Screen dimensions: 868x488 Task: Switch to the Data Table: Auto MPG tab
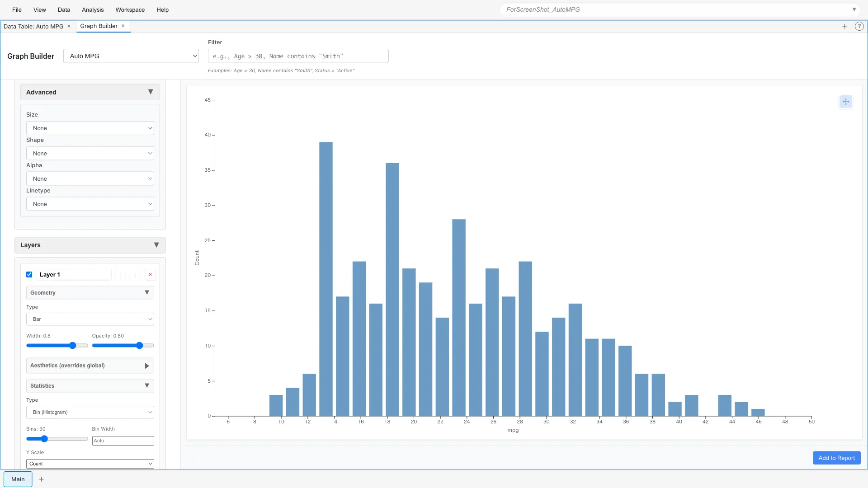point(34,26)
